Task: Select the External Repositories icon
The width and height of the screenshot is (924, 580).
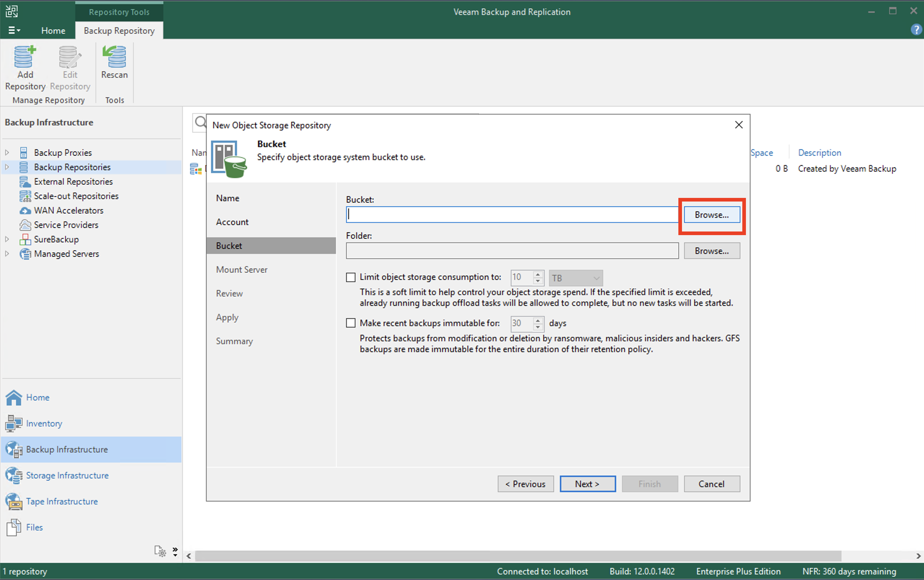Action: tap(25, 181)
